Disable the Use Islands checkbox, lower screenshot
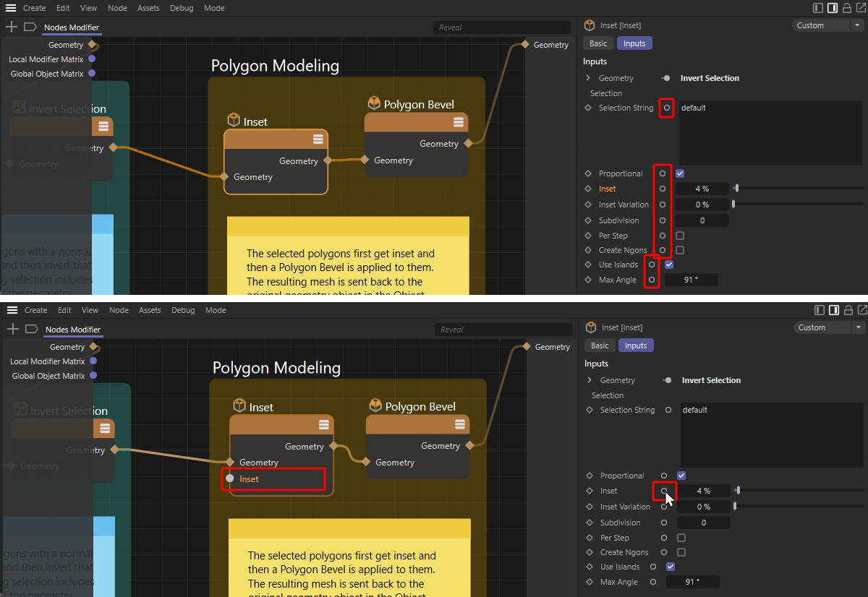The width and height of the screenshot is (868, 597). tap(671, 567)
